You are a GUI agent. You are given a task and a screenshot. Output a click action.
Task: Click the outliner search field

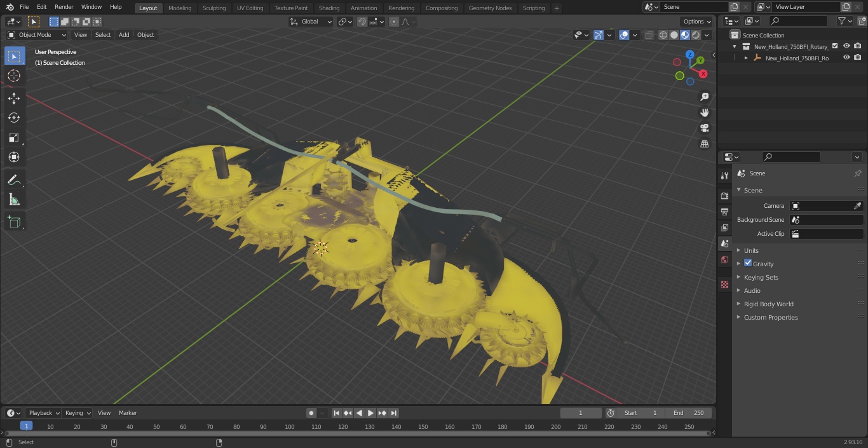(797, 22)
